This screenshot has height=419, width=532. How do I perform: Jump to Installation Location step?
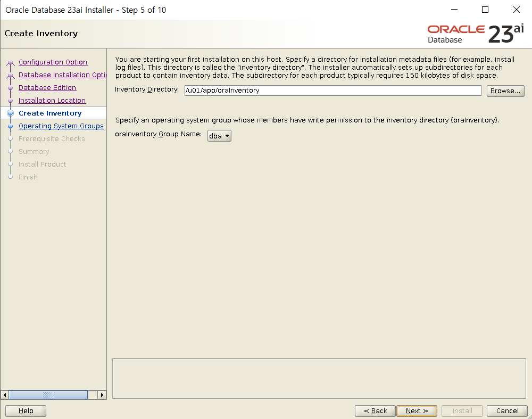[52, 101]
